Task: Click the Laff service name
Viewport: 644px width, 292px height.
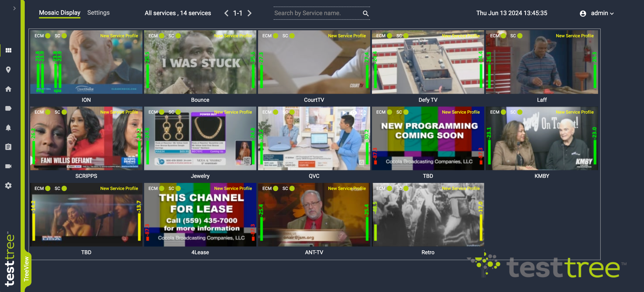Action: point(542,100)
